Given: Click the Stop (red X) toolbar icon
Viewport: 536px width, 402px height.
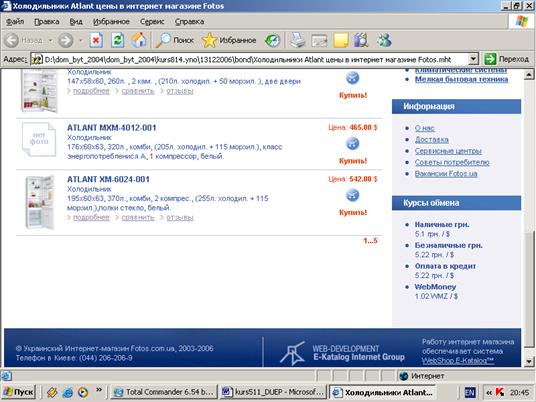Looking at the screenshot, I should pyautogui.click(x=96, y=40).
